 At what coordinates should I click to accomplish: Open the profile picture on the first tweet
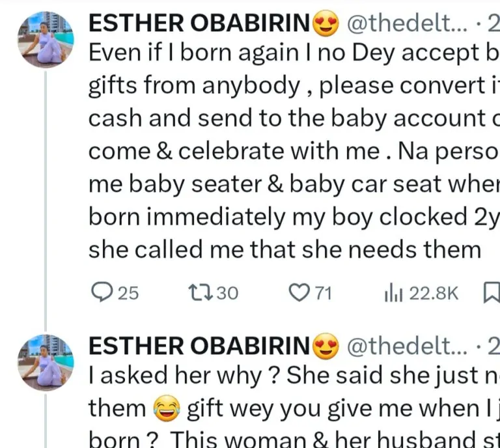[44, 40]
